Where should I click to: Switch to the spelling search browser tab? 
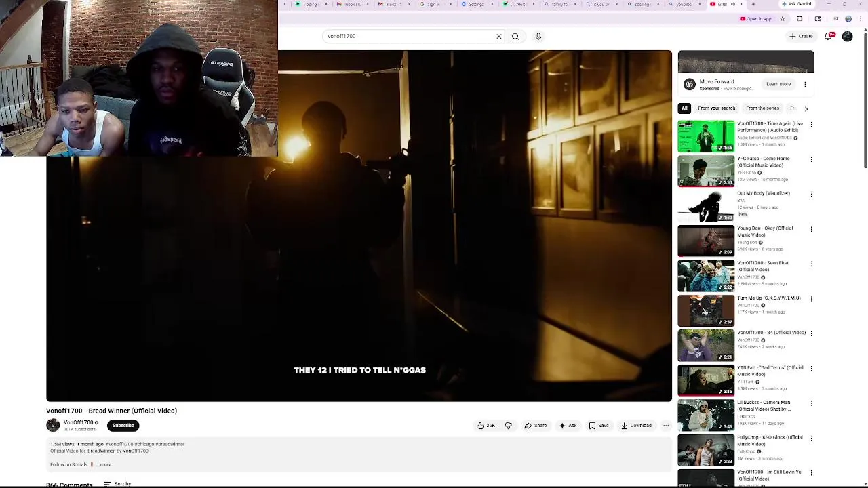pos(644,4)
